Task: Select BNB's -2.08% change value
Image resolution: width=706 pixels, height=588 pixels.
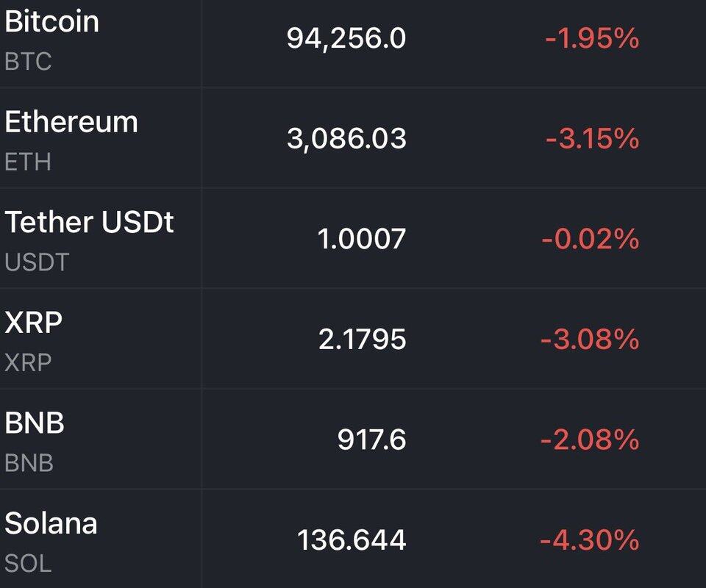Action: (x=590, y=440)
